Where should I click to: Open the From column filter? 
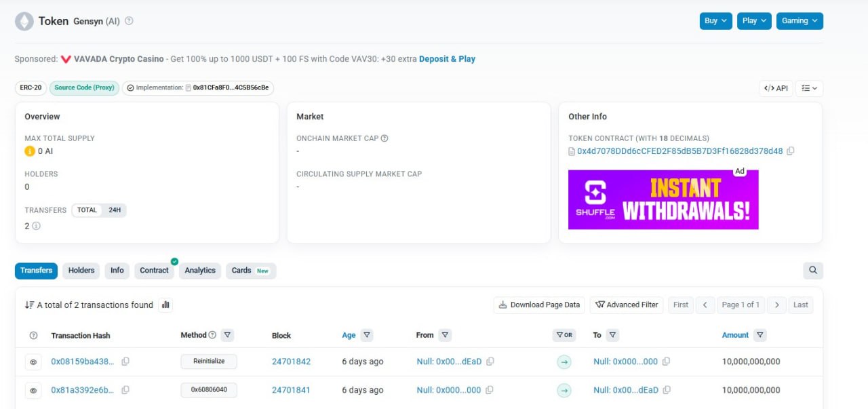point(445,335)
